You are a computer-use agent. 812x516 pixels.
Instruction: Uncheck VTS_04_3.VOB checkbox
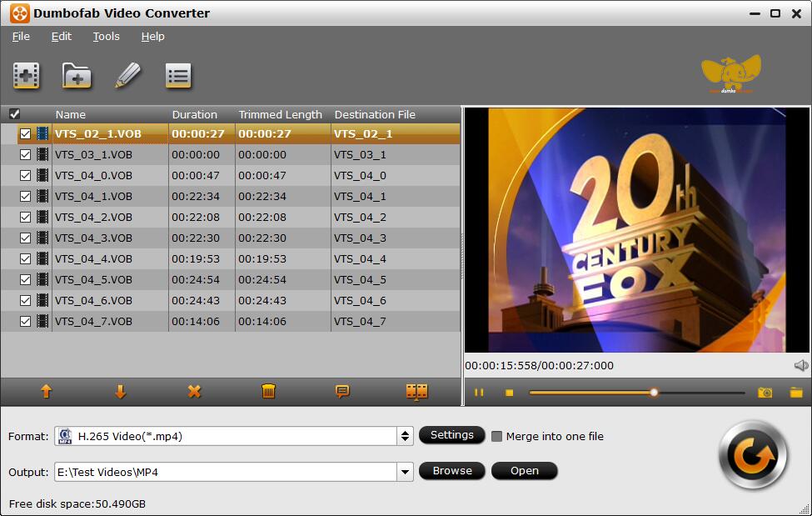click(x=25, y=238)
